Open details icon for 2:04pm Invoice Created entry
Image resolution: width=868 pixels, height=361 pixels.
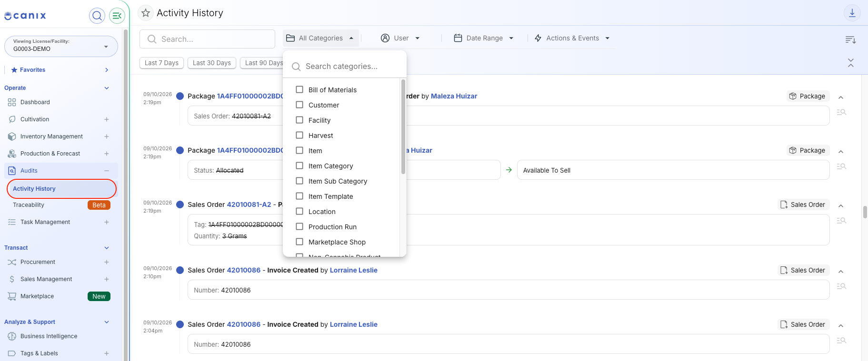click(841, 341)
